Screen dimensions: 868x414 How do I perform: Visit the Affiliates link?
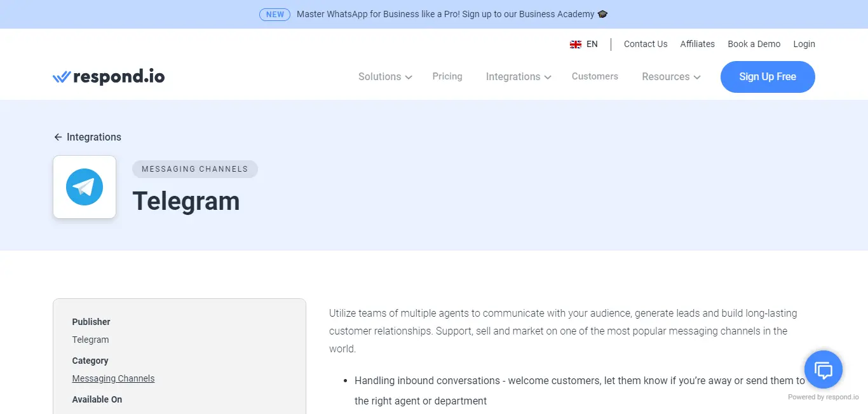point(697,44)
